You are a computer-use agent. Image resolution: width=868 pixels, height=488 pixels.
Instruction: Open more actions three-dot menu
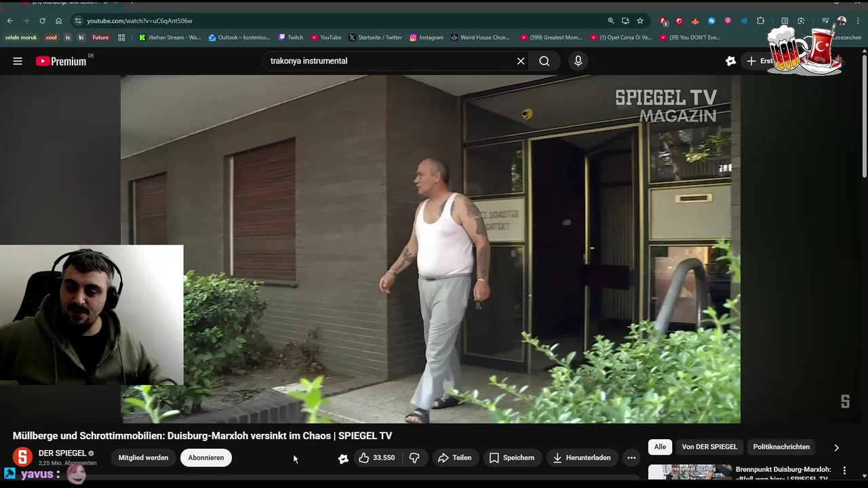[x=631, y=457]
